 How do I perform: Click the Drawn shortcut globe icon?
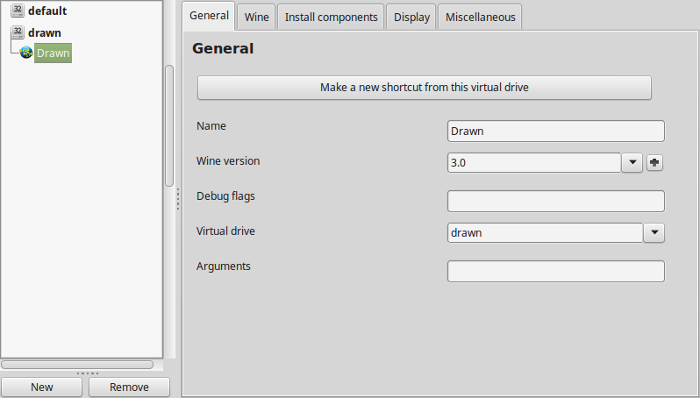click(26, 53)
